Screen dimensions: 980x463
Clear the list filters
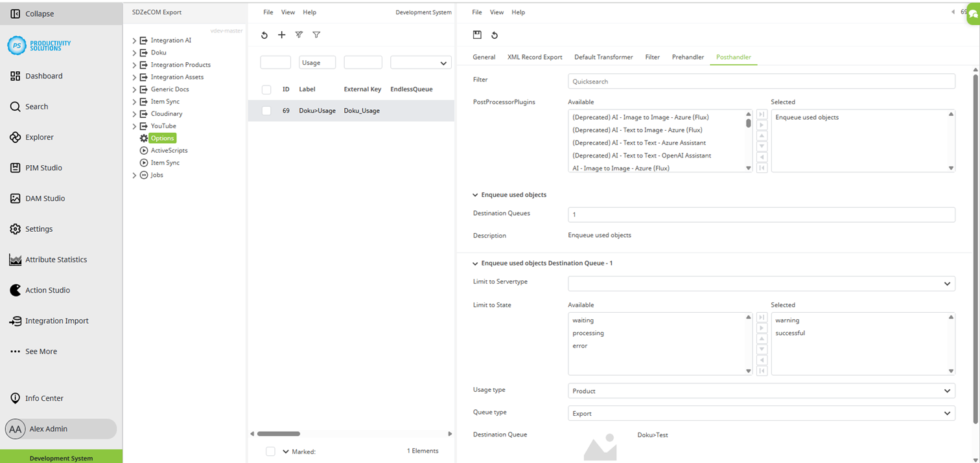pyautogui.click(x=299, y=35)
